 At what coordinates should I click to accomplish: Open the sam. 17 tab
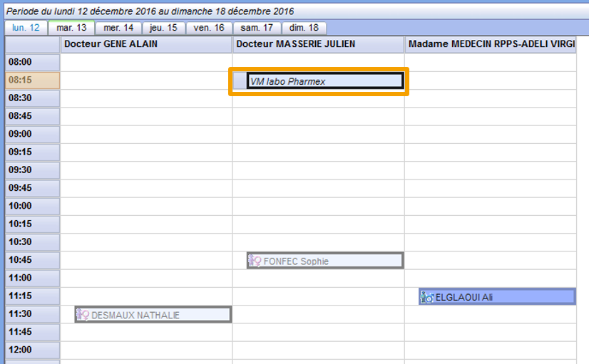coord(257,28)
